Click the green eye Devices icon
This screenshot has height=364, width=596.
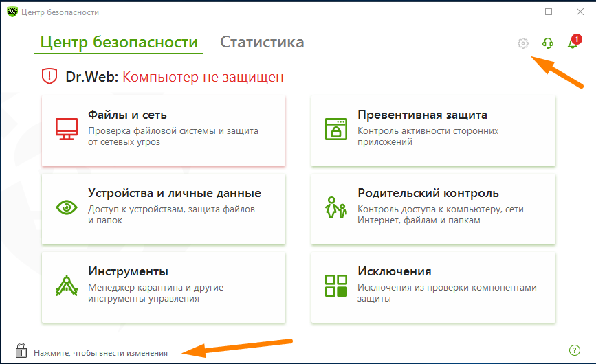67,207
